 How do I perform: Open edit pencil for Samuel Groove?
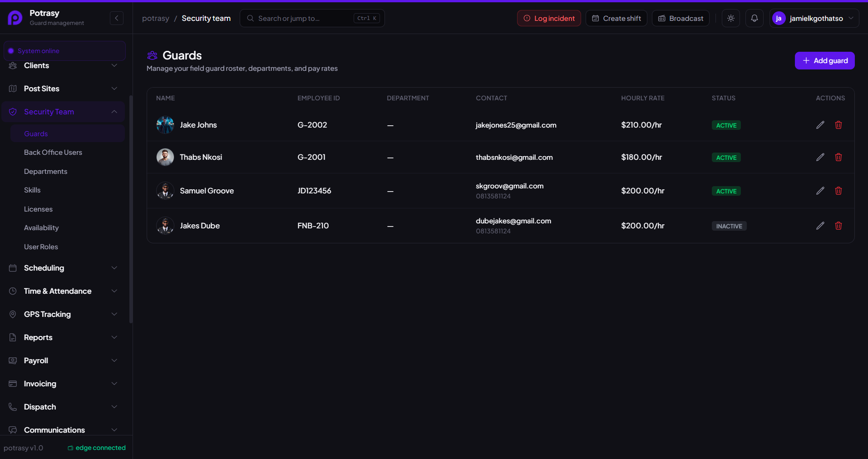pos(820,191)
